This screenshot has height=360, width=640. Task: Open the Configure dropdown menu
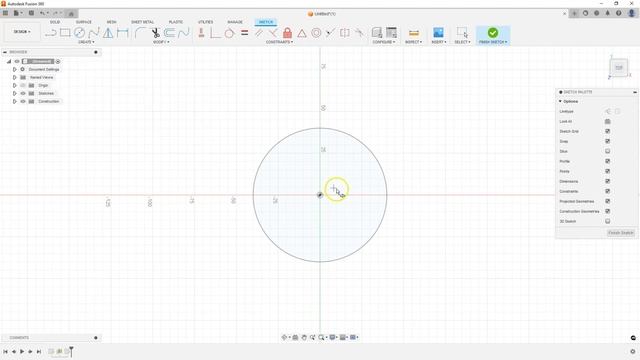(x=384, y=42)
